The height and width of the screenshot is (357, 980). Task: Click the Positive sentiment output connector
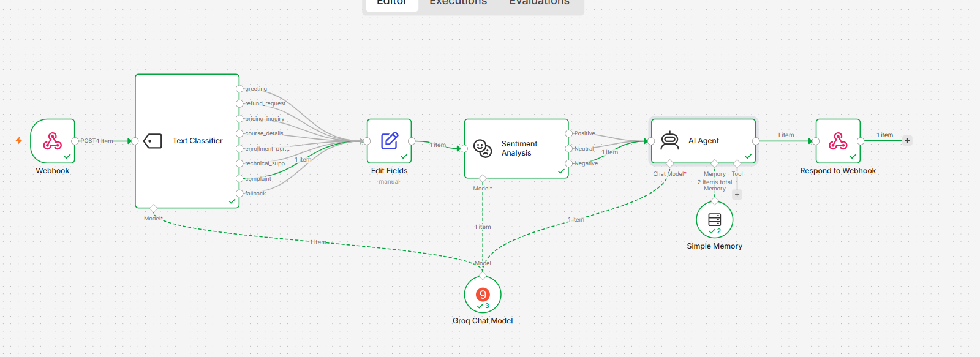[x=569, y=133]
